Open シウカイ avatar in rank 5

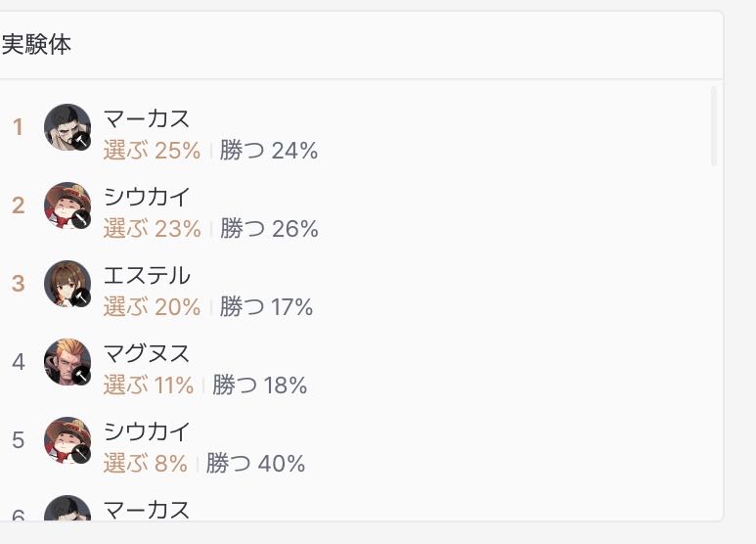(x=67, y=440)
